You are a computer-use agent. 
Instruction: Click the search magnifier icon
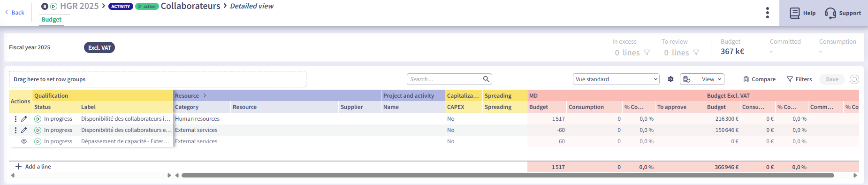pos(486,79)
